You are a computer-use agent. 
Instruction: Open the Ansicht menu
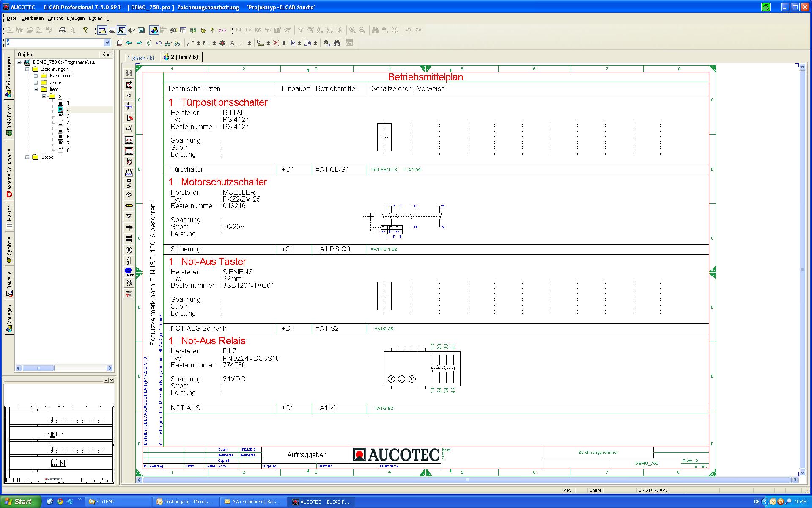click(x=55, y=18)
